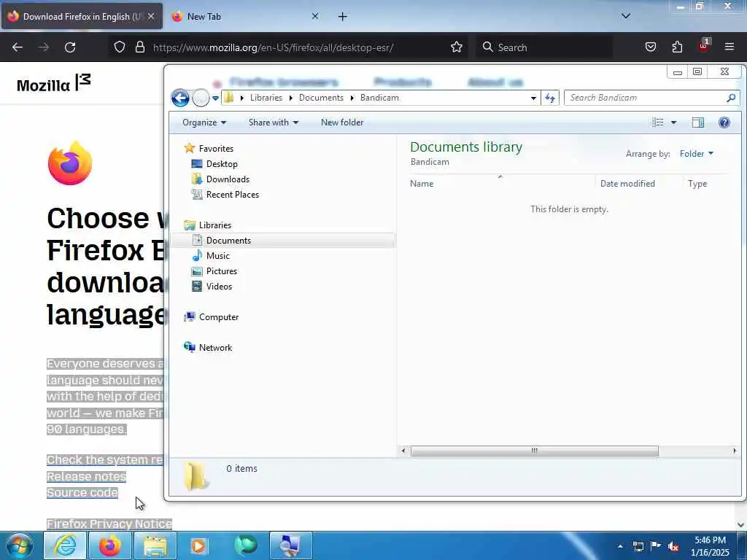Select the Libraries node
Viewport: 747px width, 560px height.
pos(215,225)
